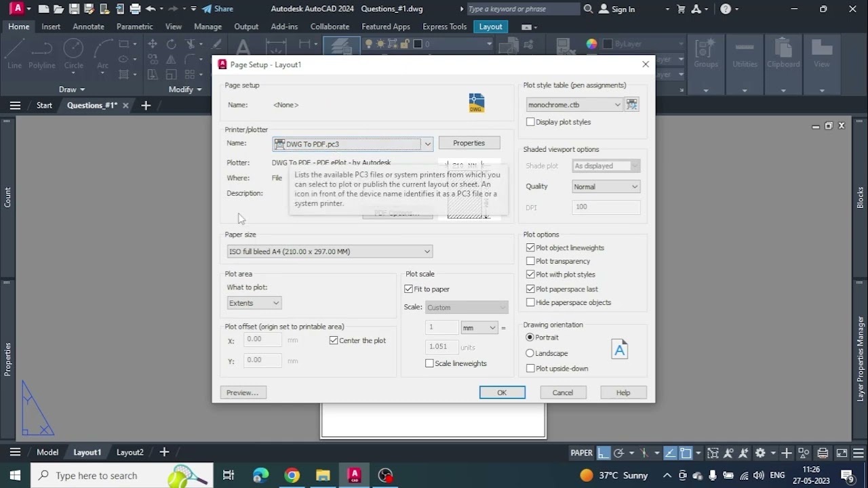Switch to the Annotate ribbon tab

point(88,26)
